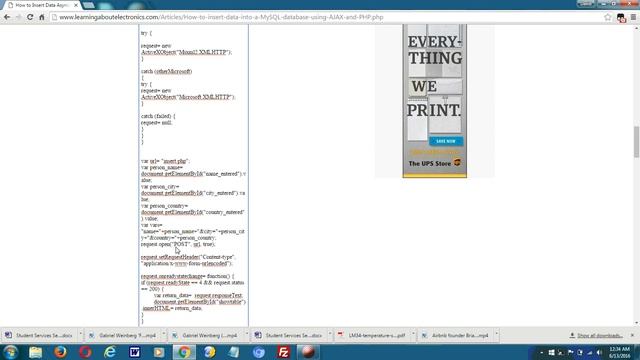This screenshot has height=360, width=640.
Task: Open 'Airbnb founder Bria...mp4' download
Action: tap(456, 336)
